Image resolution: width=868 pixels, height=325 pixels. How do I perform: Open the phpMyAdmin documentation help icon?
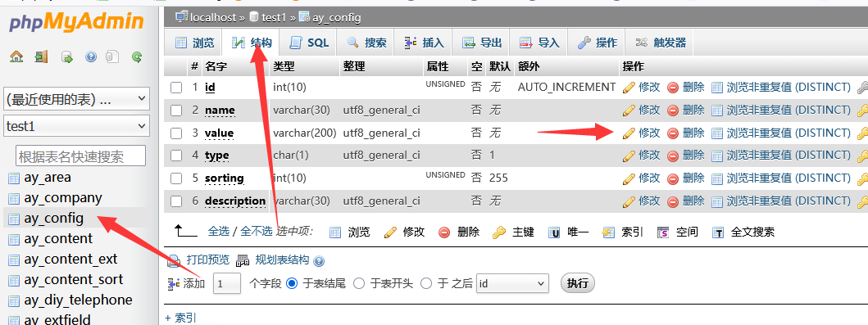91,56
